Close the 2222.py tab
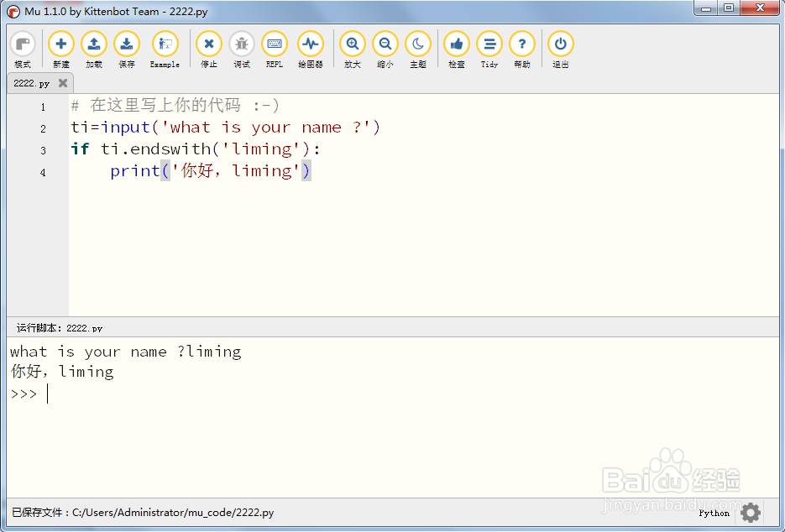785x532 pixels. pyautogui.click(x=61, y=83)
